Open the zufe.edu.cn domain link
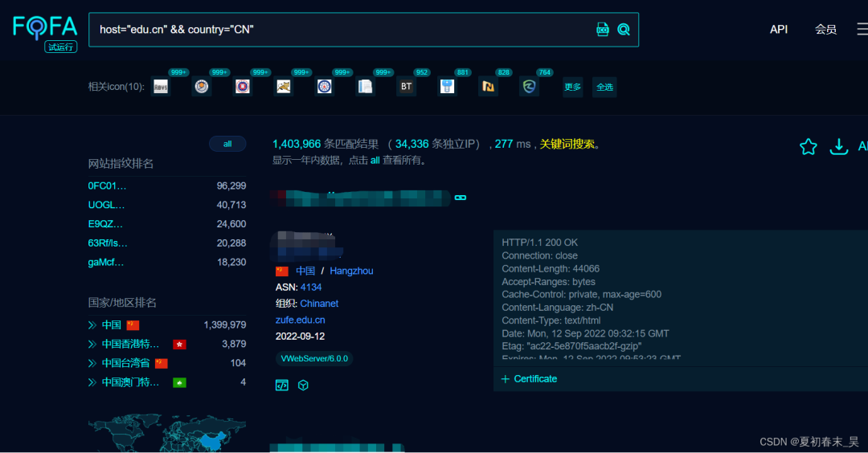 (300, 320)
